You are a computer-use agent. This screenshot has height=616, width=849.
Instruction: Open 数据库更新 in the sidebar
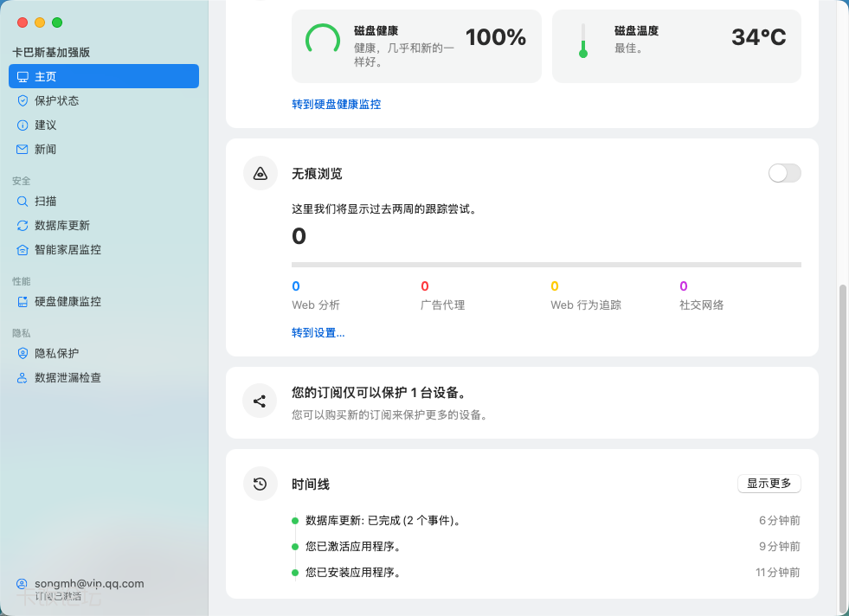click(x=61, y=225)
